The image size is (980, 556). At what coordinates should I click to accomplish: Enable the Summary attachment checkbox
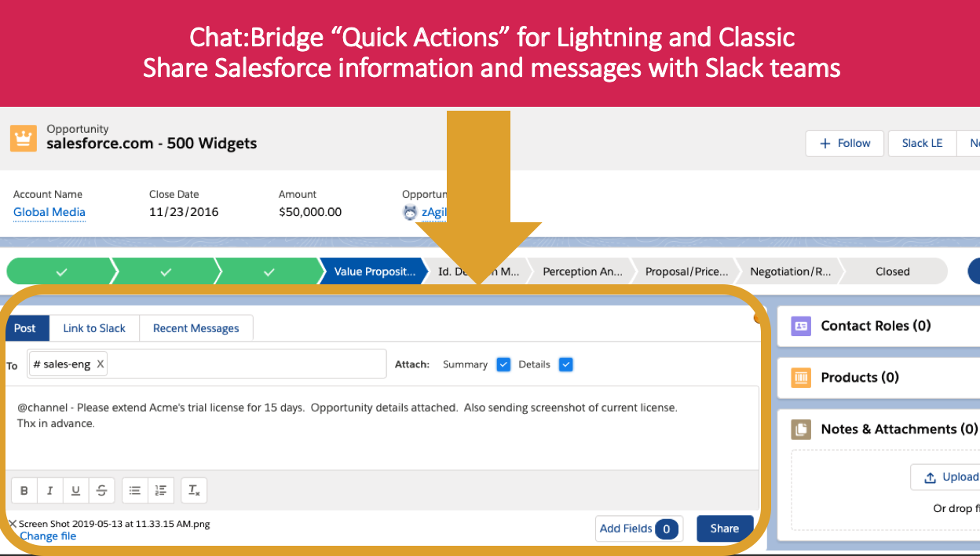pyautogui.click(x=503, y=364)
